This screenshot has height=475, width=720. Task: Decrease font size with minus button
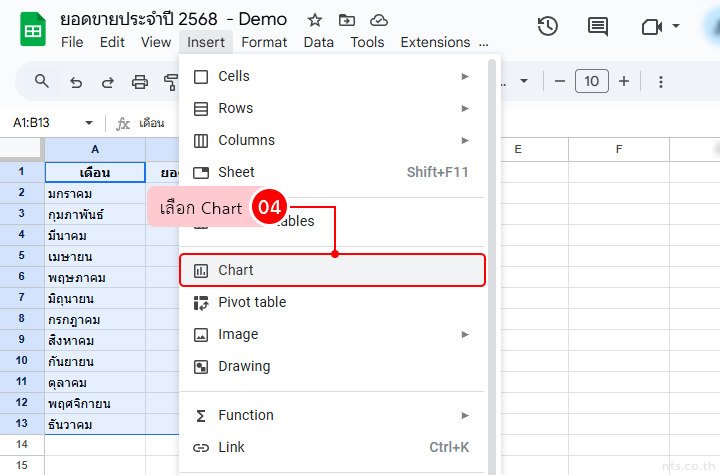click(x=559, y=81)
